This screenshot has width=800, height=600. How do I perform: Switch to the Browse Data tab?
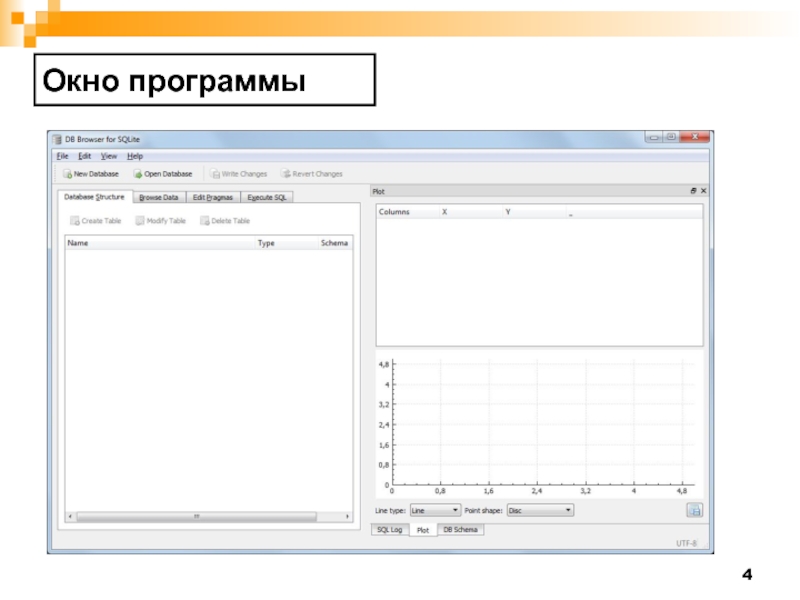pyautogui.click(x=159, y=198)
